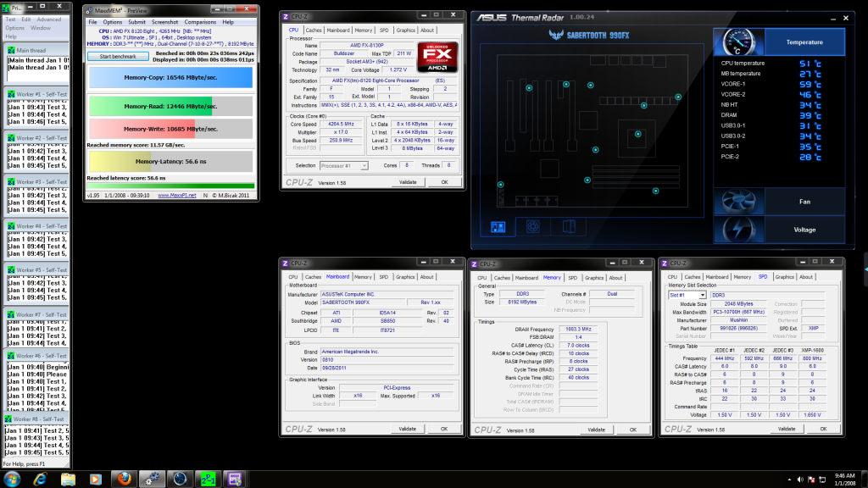
Task: Click Validate in the SPD CPU-Z window
Action: (x=787, y=430)
